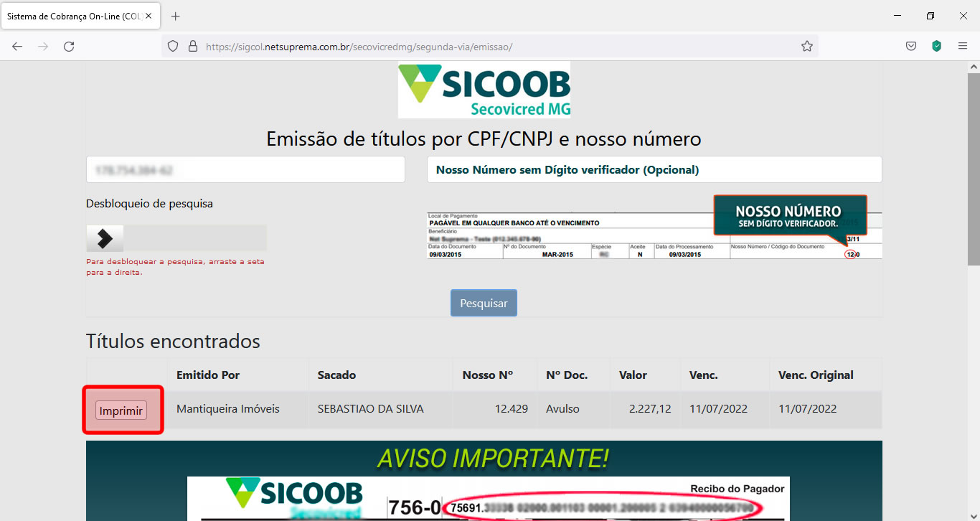
Task: Click the padlock site security icon
Action: pos(192,46)
